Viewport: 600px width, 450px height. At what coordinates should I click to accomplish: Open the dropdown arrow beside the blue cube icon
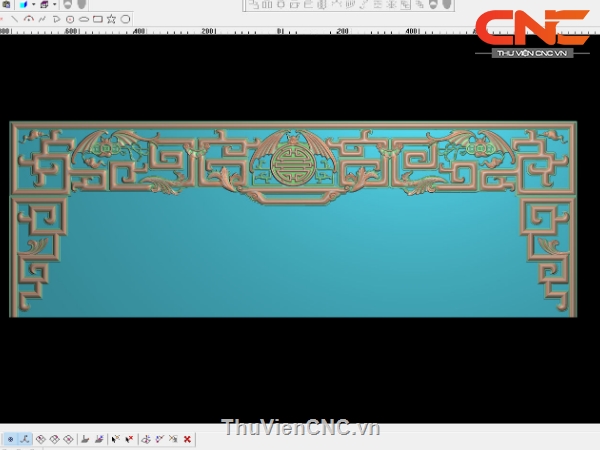(33, 5)
